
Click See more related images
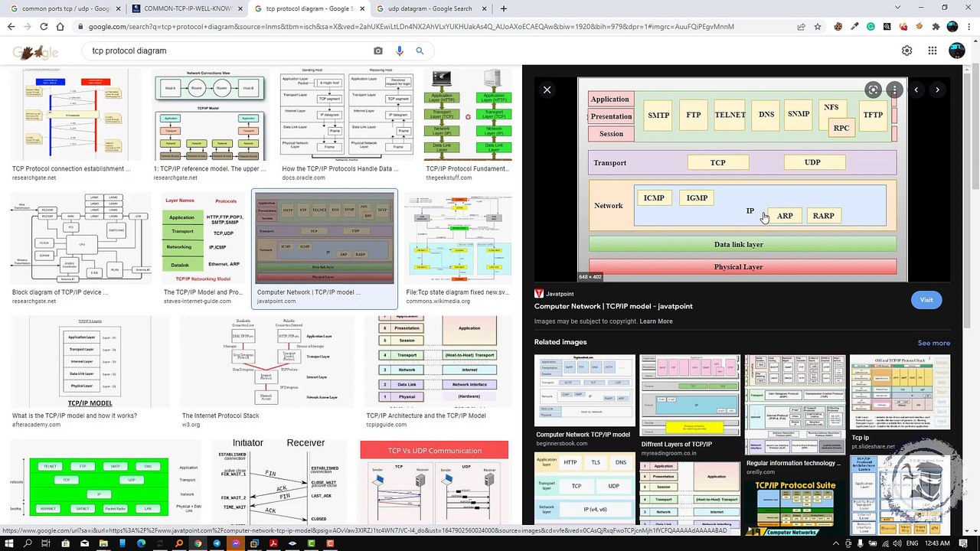pyautogui.click(x=934, y=343)
